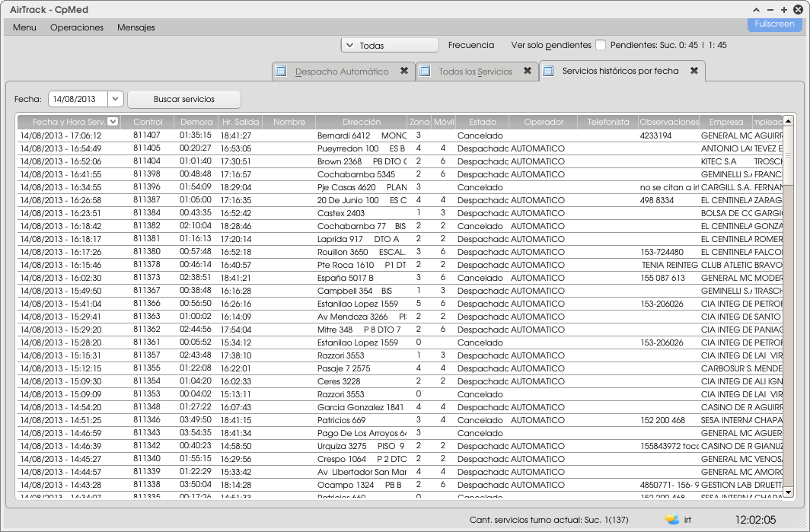The height and width of the screenshot is (532, 810).
Task: Sort by the Demora column header
Action: [196, 122]
